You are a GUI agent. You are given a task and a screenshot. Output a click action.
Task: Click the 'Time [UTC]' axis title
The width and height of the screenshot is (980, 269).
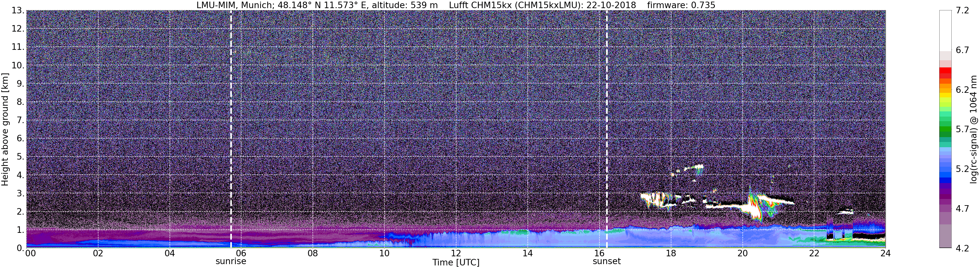click(x=456, y=262)
